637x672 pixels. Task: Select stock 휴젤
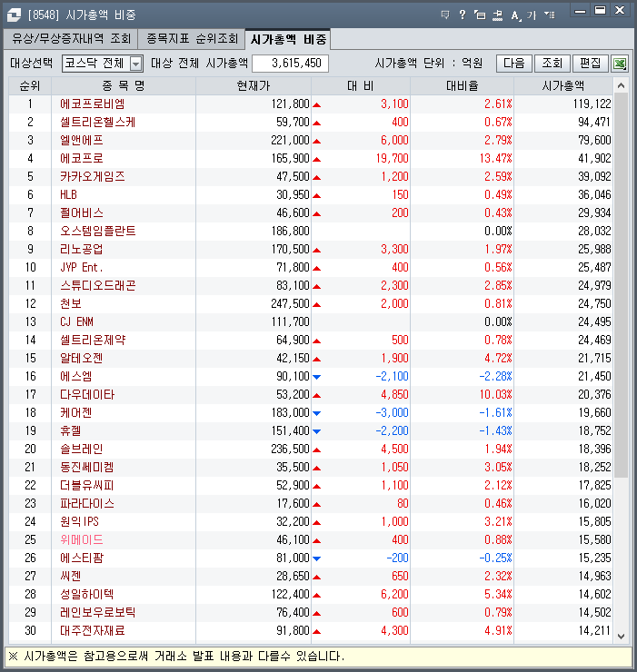(x=71, y=430)
